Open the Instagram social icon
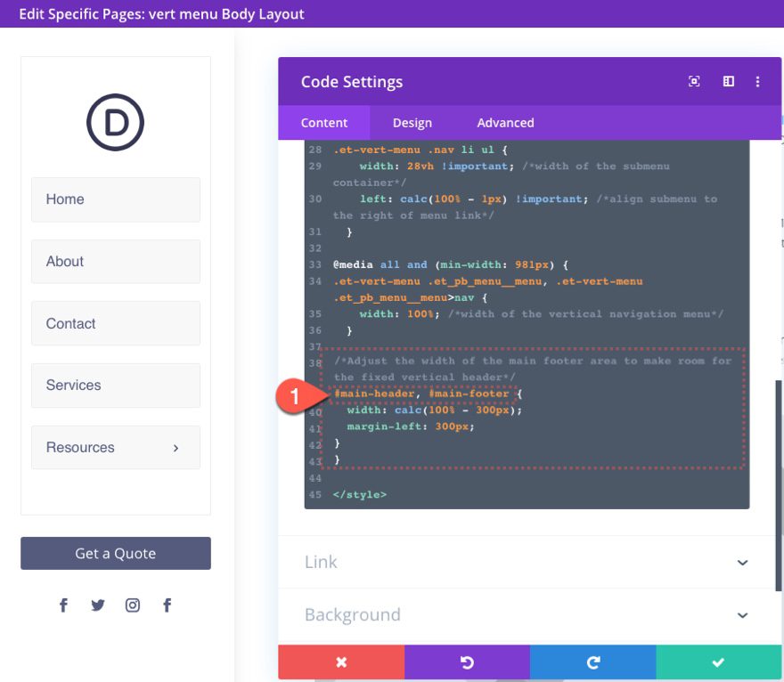The height and width of the screenshot is (682, 784). pos(133,605)
